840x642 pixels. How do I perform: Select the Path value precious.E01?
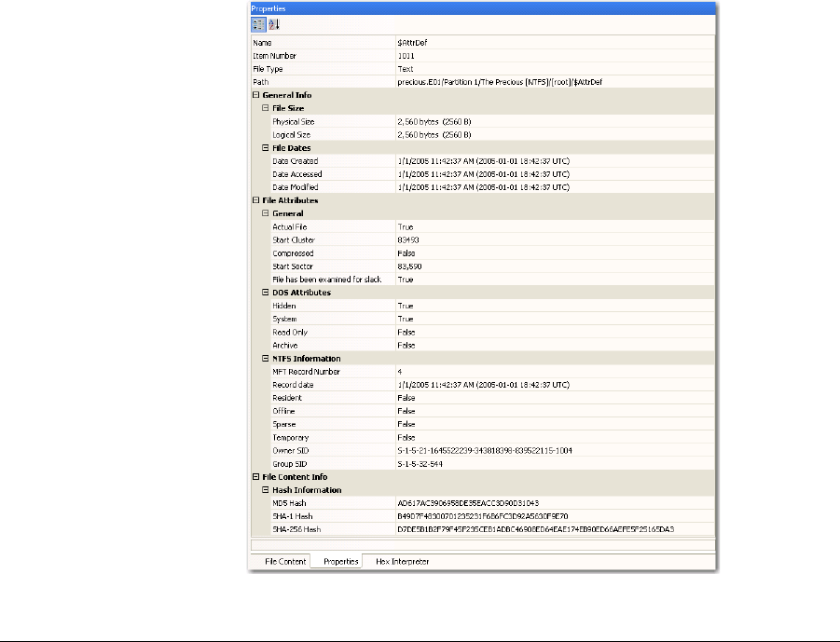pyautogui.click(x=500, y=82)
